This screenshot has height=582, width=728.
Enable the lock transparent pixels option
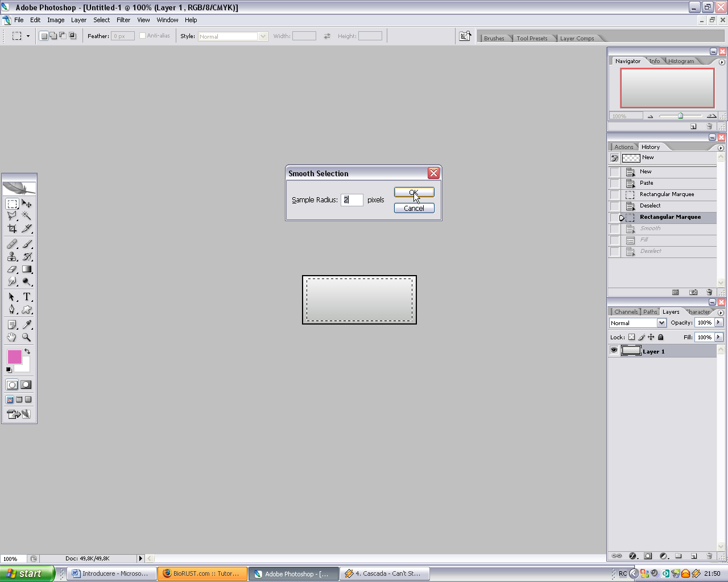point(631,337)
